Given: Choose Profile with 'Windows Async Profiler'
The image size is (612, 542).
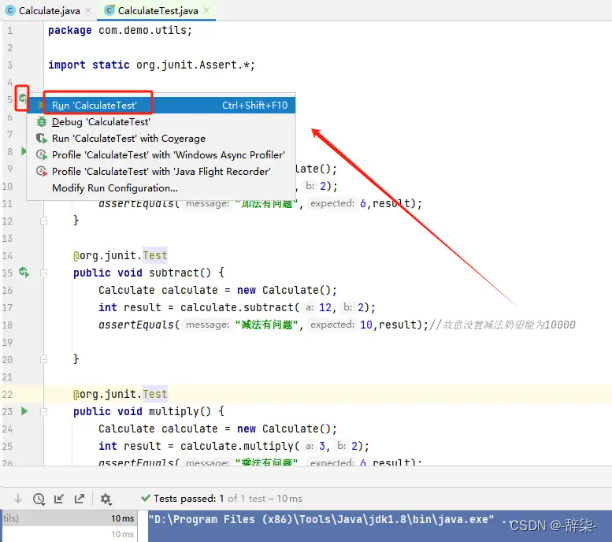Looking at the screenshot, I should pyautogui.click(x=161, y=155).
